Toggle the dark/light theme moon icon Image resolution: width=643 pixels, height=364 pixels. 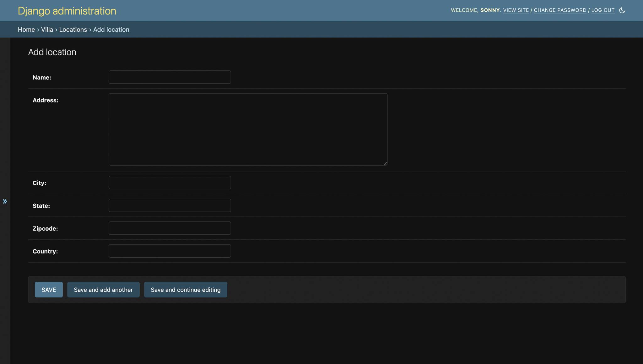(x=622, y=10)
